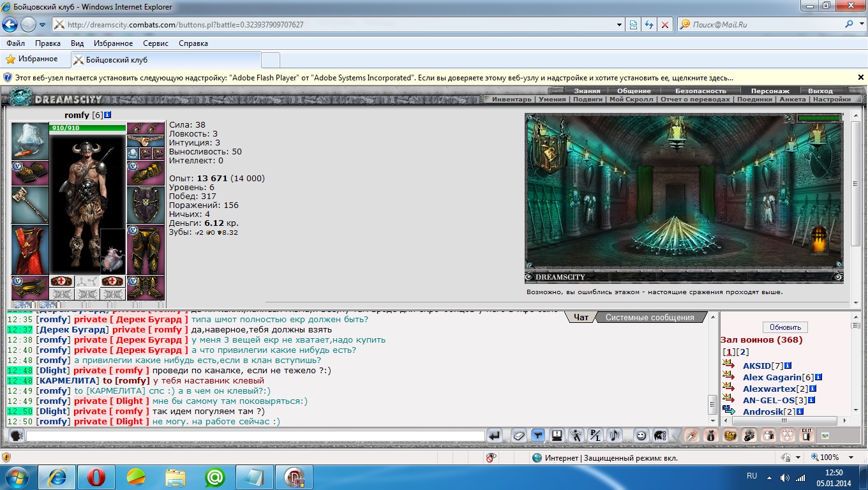Image resolution: width=868 pixels, height=490 pixels.
Task: Open Файл menu in Internet Explorer
Action: (16, 43)
